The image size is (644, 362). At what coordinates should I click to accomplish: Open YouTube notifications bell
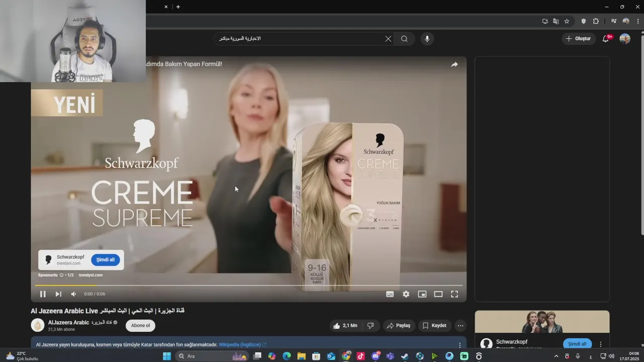(606, 39)
